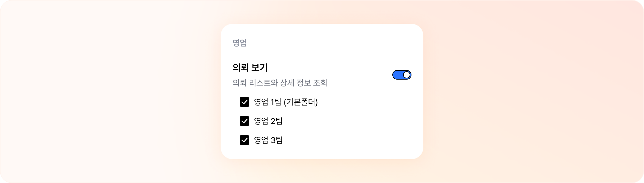Turn off the 의뢰 보기 toggle switch
Screen dimensions: 644x183
[x=402, y=75]
